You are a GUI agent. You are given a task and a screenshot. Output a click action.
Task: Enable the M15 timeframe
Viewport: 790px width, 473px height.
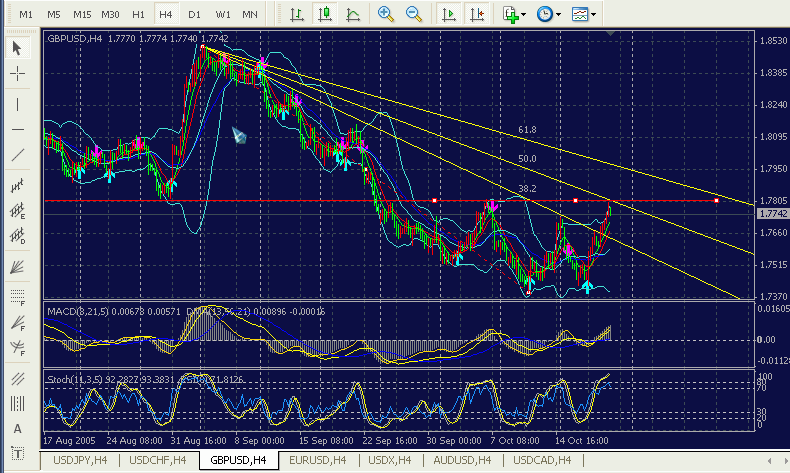(x=82, y=15)
